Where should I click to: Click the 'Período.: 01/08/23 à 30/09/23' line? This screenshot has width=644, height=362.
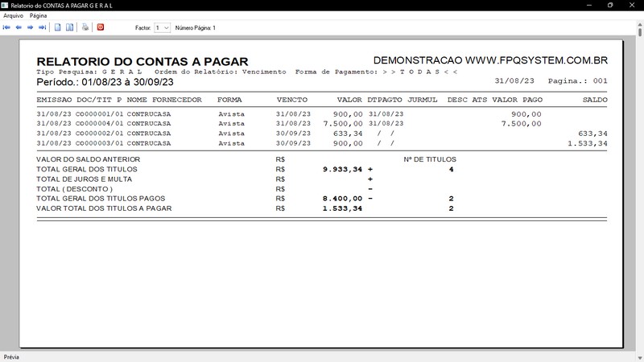(105, 82)
